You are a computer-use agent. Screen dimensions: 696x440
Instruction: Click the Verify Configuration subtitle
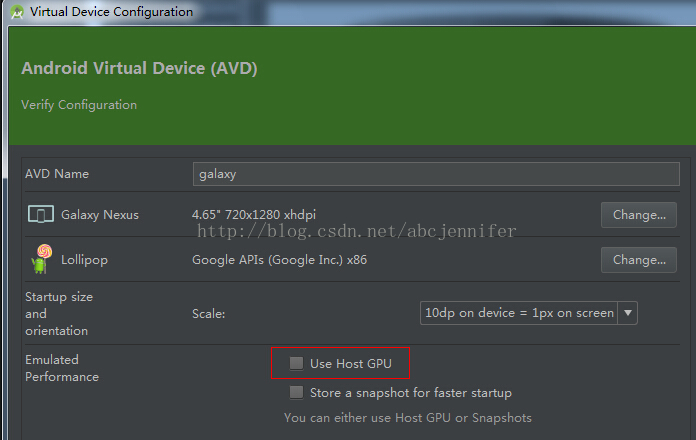79,105
